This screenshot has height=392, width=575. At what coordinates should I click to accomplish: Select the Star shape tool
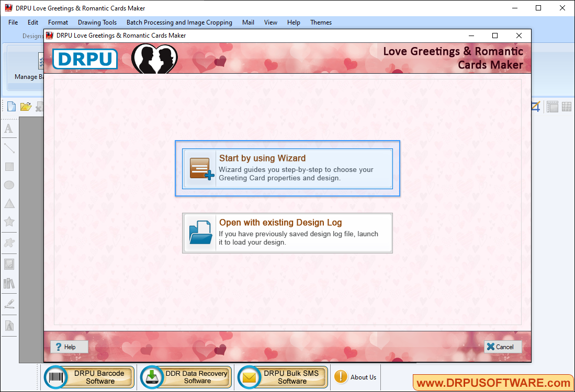tap(9, 222)
